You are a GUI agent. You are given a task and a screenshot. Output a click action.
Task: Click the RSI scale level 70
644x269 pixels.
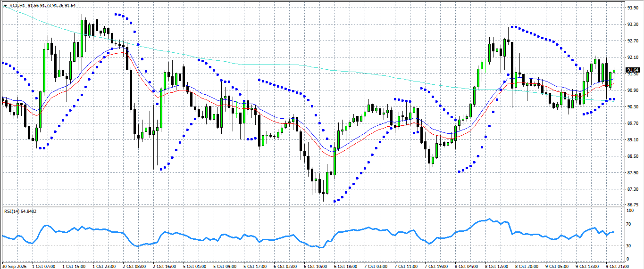coord(629,225)
